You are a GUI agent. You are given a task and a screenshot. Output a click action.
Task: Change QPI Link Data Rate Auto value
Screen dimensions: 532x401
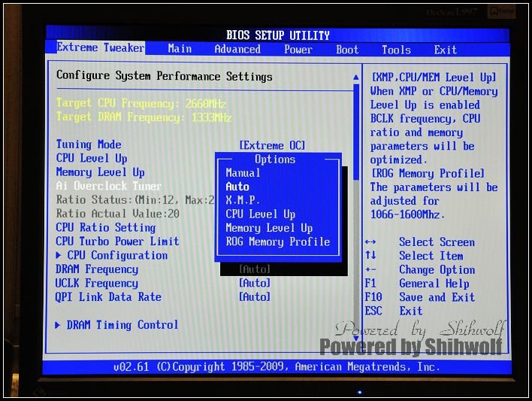pyautogui.click(x=255, y=297)
